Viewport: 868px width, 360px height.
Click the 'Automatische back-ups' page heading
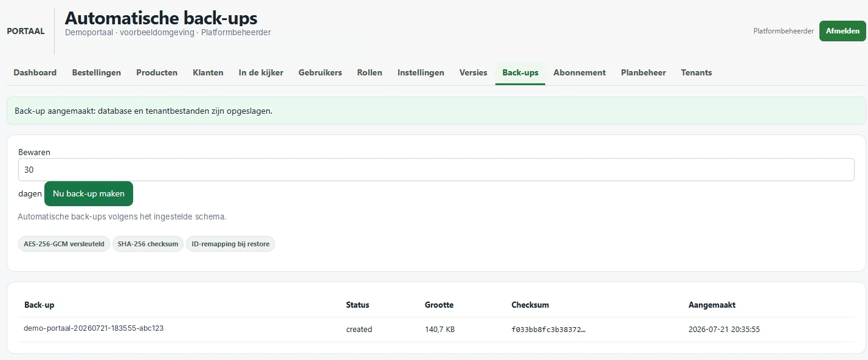tap(161, 17)
